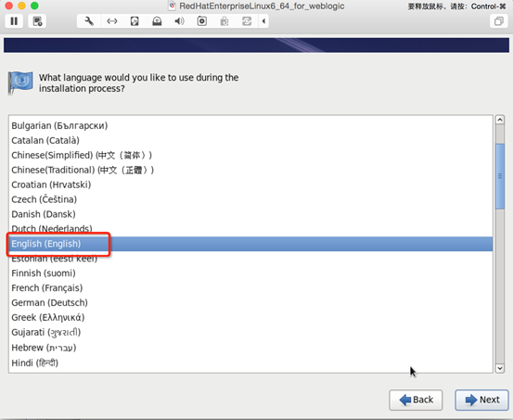Click the window title RedHatEnterpriseLinux6_64_for_weblogic
The width and height of the screenshot is (513, 420).
click(x=262, y=6)
